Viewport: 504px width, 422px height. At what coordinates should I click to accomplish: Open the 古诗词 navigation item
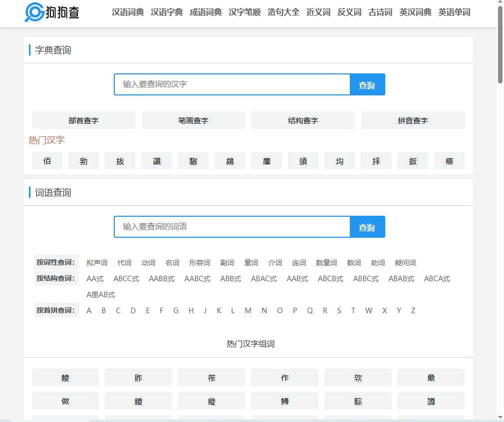pyautogui.click(x=380, y=12)
